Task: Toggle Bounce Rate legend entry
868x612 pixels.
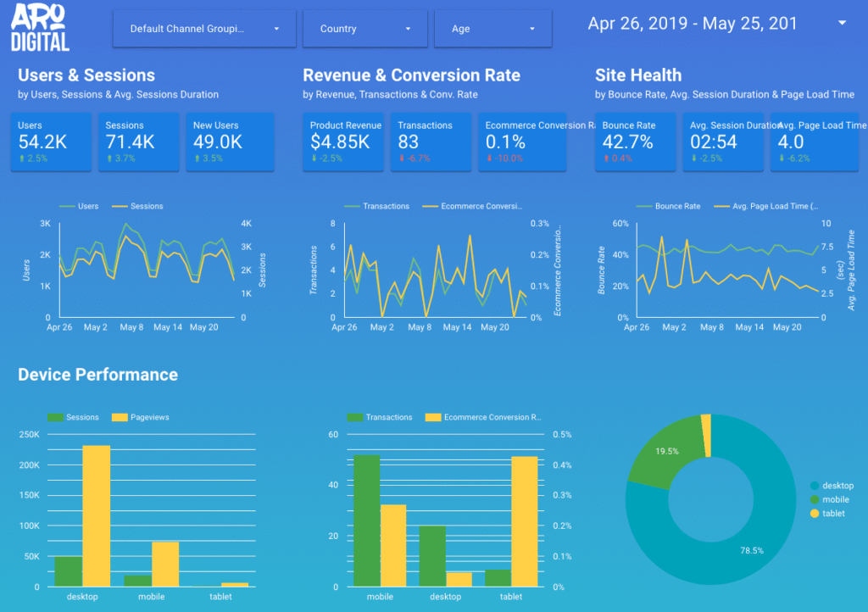Action: click(669, 206)
